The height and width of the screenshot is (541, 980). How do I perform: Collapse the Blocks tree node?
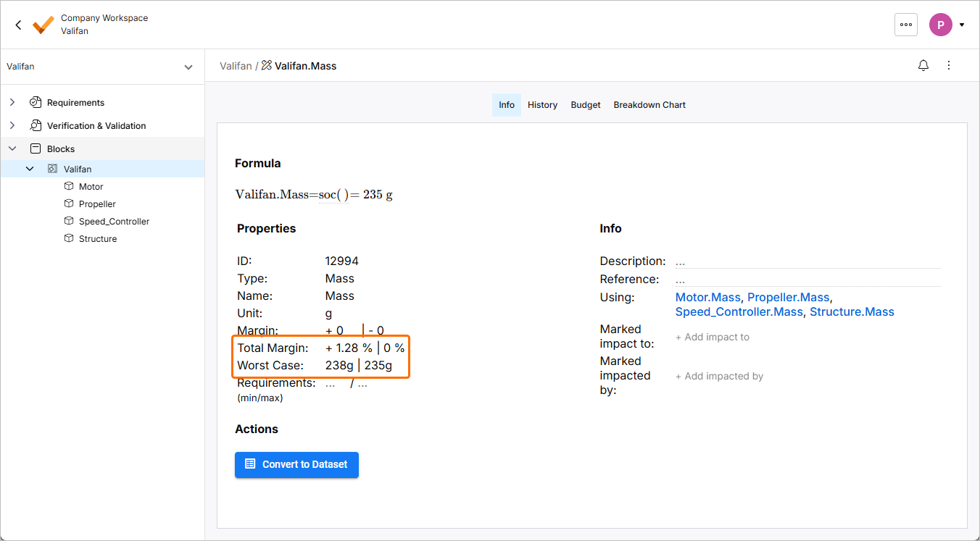tap(12, 149)
